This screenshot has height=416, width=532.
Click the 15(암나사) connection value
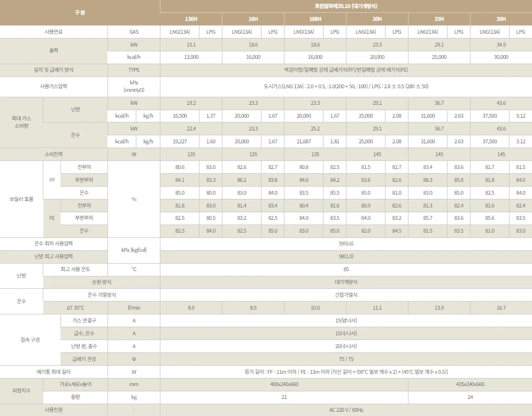[346, 321]
